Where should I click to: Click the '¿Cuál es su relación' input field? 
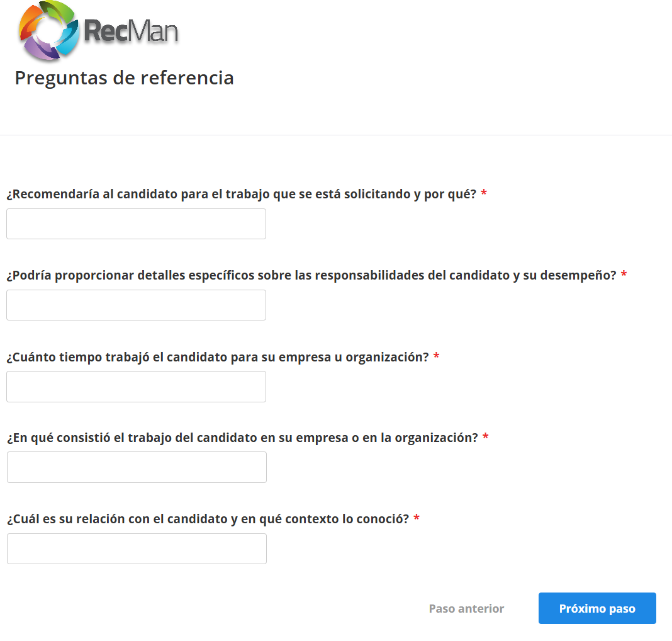point(137,549)
